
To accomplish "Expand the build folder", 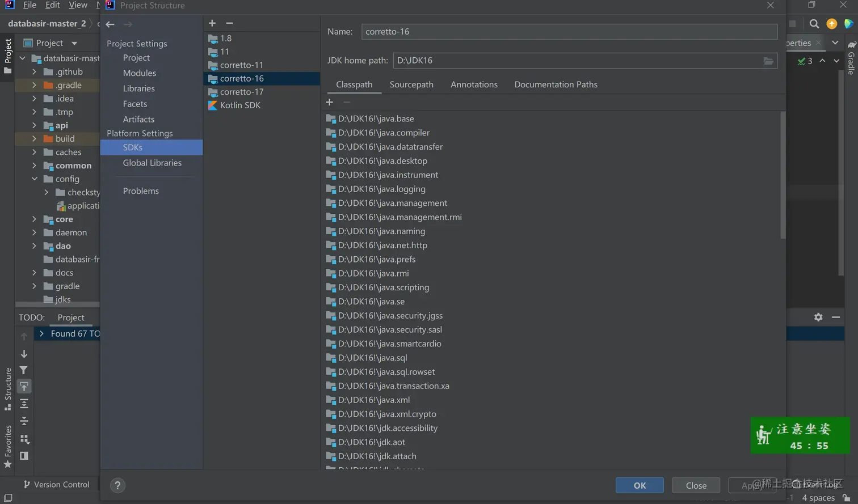I will click(x=35, y=139).
